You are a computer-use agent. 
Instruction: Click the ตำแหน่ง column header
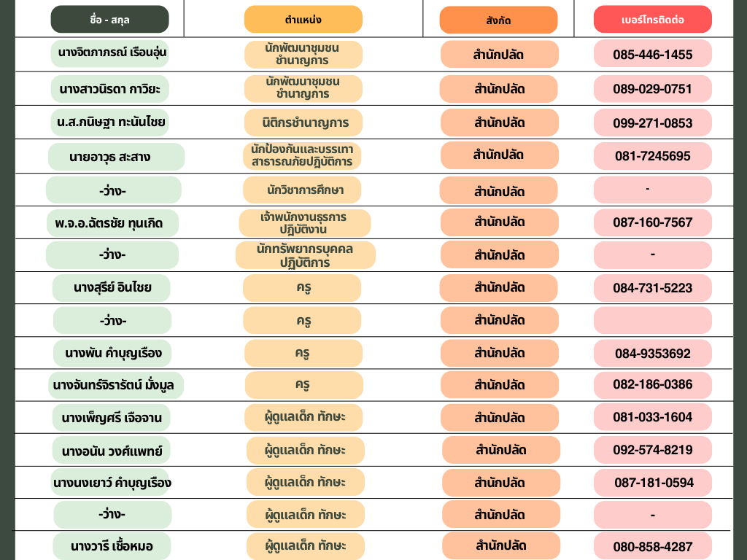pyautogui.click(x=303, y=19)
